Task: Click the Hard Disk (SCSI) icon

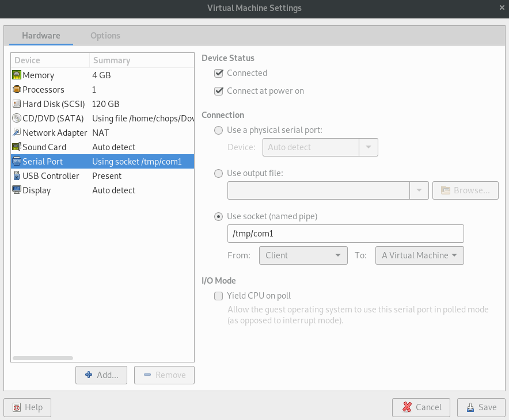Action: click(x=17, y=104)
